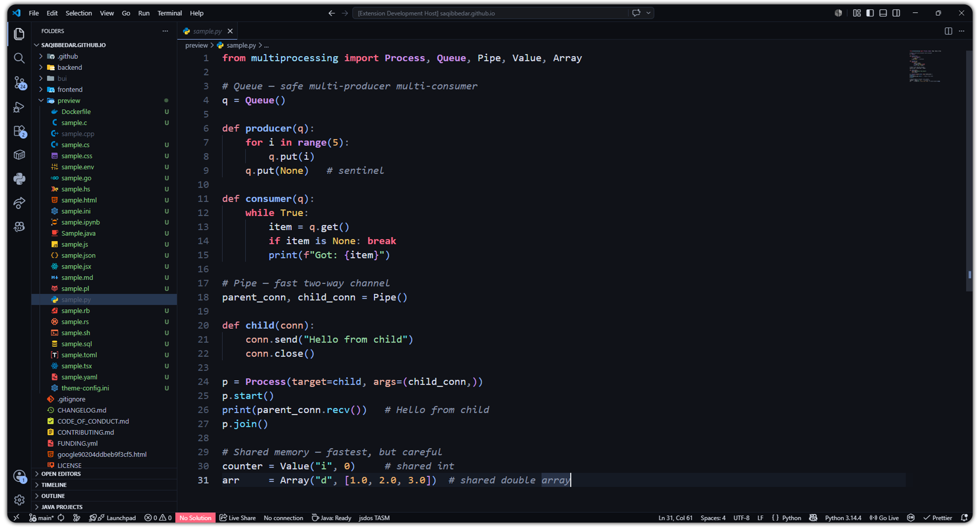The image size is (980, 527).
Task: Click the No Solution status button
Action: tap(195, 518)
